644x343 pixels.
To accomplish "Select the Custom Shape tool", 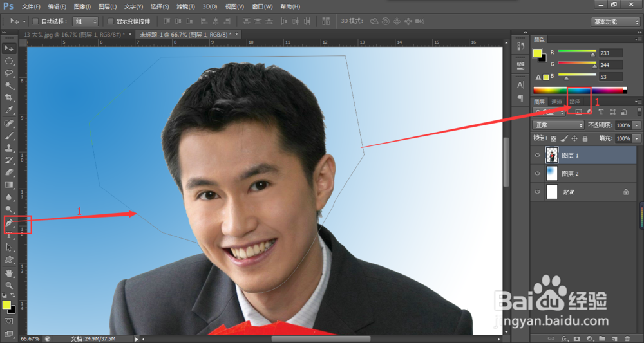I will pyautogui.click(x=9, y=260).
